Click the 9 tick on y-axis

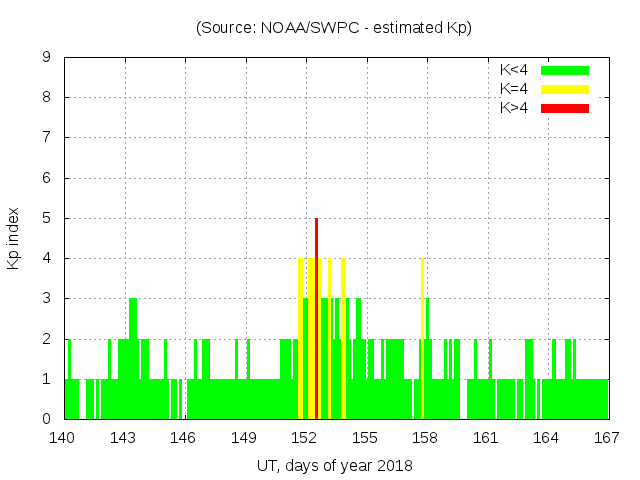click(47, 58)
